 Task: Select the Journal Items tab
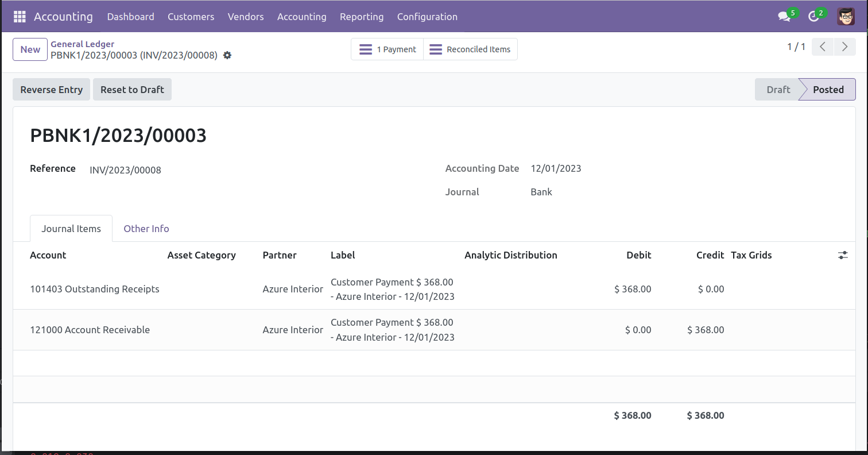point(71,229)
